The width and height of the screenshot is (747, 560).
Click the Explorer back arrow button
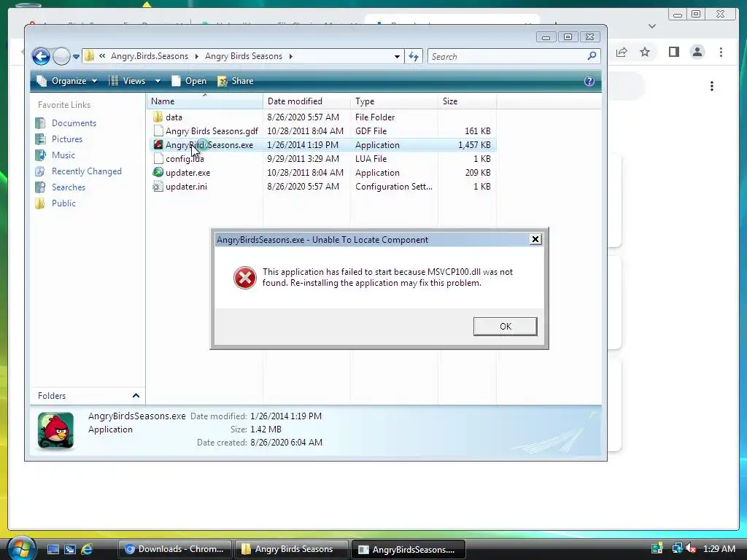pos(41,56)
